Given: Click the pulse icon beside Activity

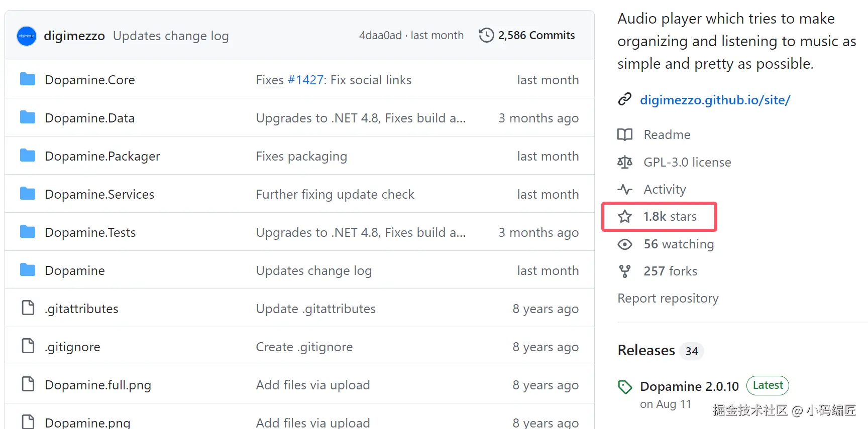Looking at the screenshot, I should (625, 190).
